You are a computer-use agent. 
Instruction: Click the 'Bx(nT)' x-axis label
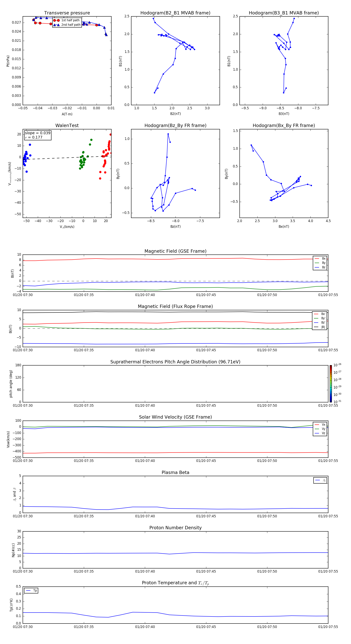click(284, 227)
